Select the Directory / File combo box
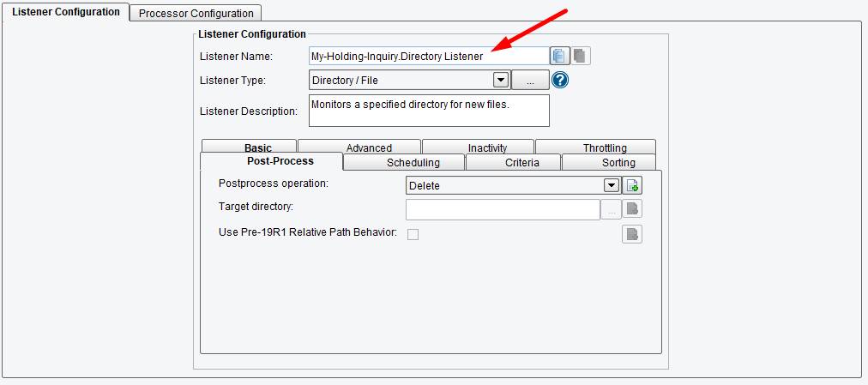This screenshot has width=868, height=385. (410, 81)
